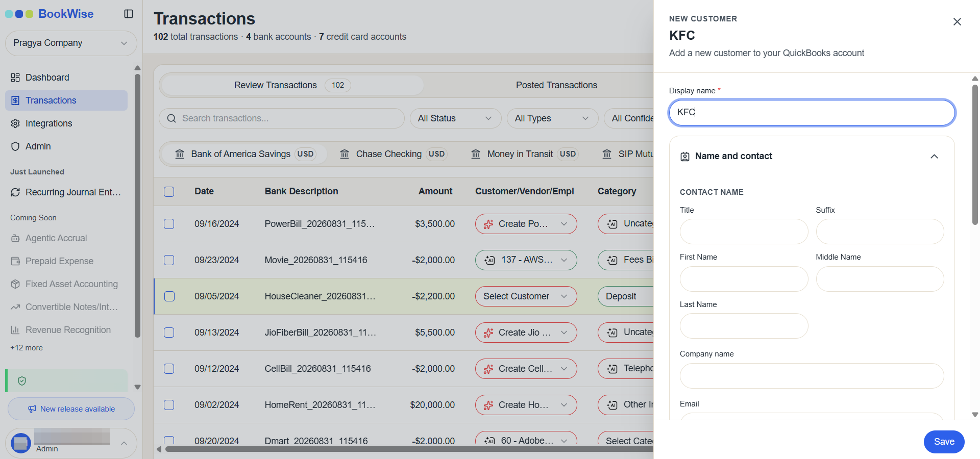Focus the Display name field
This screenshot has width=980, height=459.
tap(812, 113)
